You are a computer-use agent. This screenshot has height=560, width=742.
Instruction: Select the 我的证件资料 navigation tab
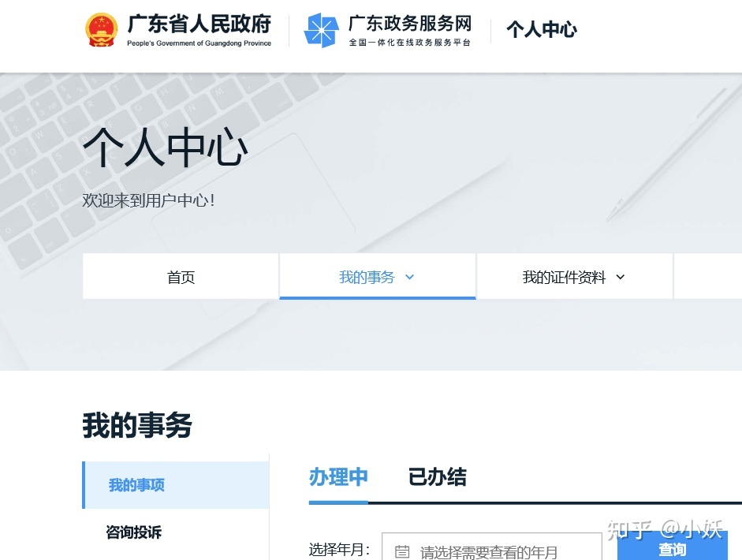click(575, 276)
